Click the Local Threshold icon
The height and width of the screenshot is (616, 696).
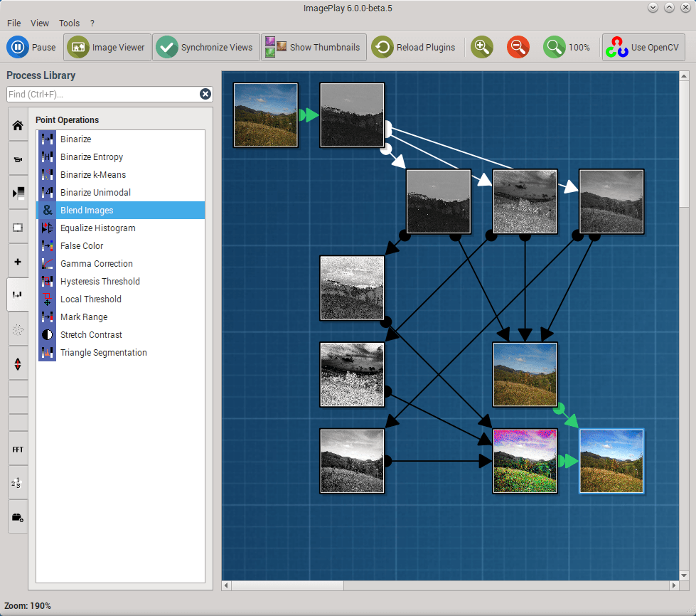point(47,299)
